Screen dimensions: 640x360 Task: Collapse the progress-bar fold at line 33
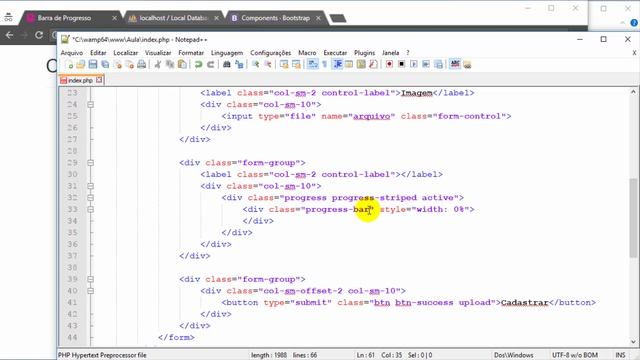click(x=91, y=209)
